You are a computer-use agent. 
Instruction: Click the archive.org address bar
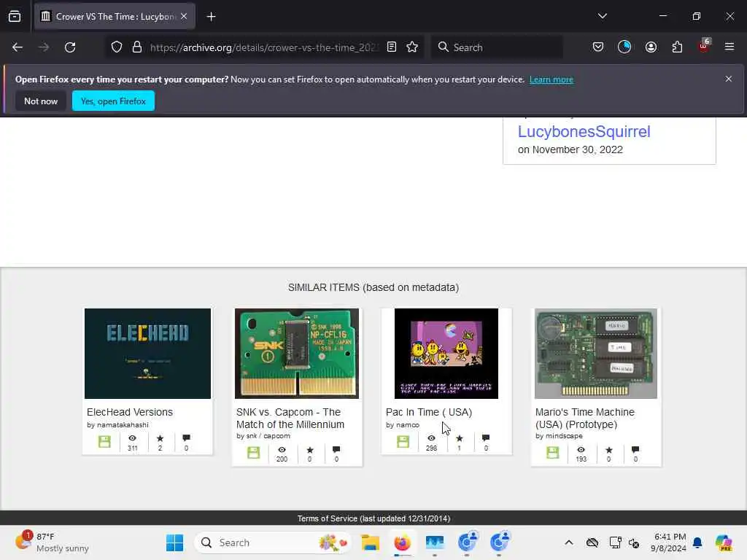(264, 47)
